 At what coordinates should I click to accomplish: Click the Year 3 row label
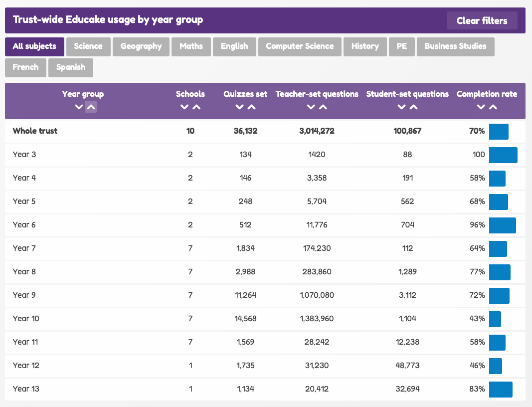(24, 155)
